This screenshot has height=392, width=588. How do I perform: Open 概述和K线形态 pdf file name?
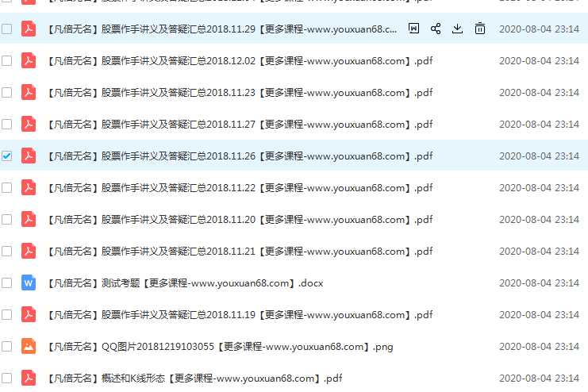[194, 379]
